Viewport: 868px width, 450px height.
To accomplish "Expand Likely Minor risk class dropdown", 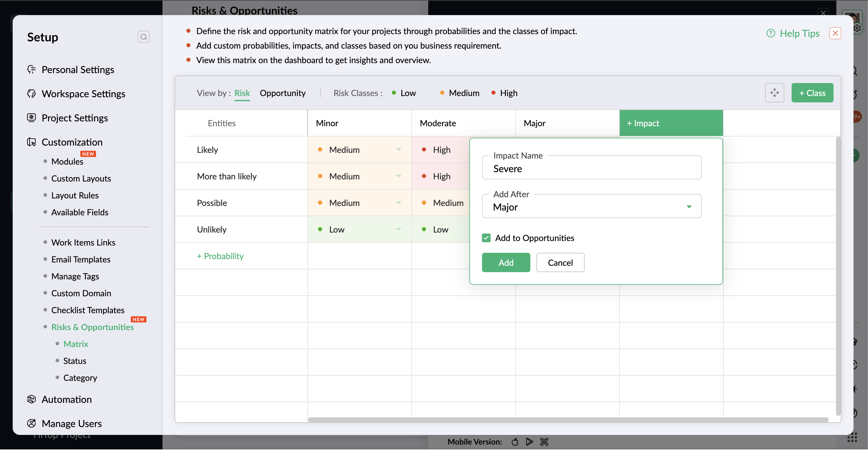I will 398,149.
